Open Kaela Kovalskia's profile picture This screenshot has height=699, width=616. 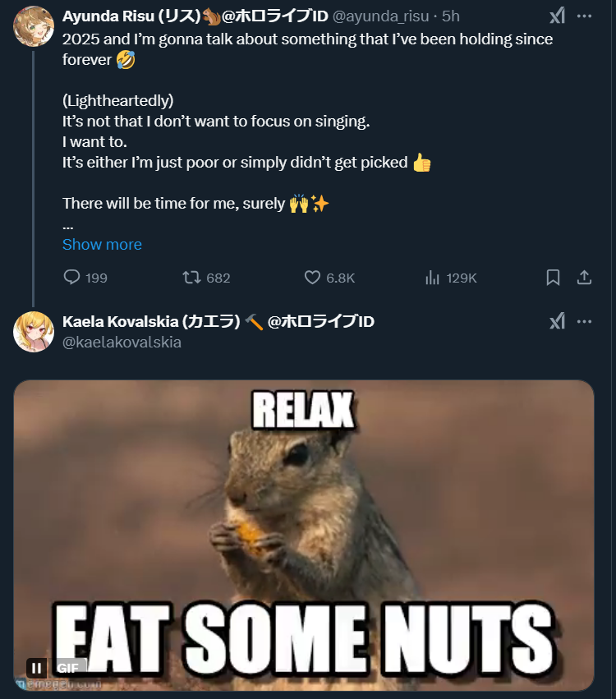coord(34,331)
